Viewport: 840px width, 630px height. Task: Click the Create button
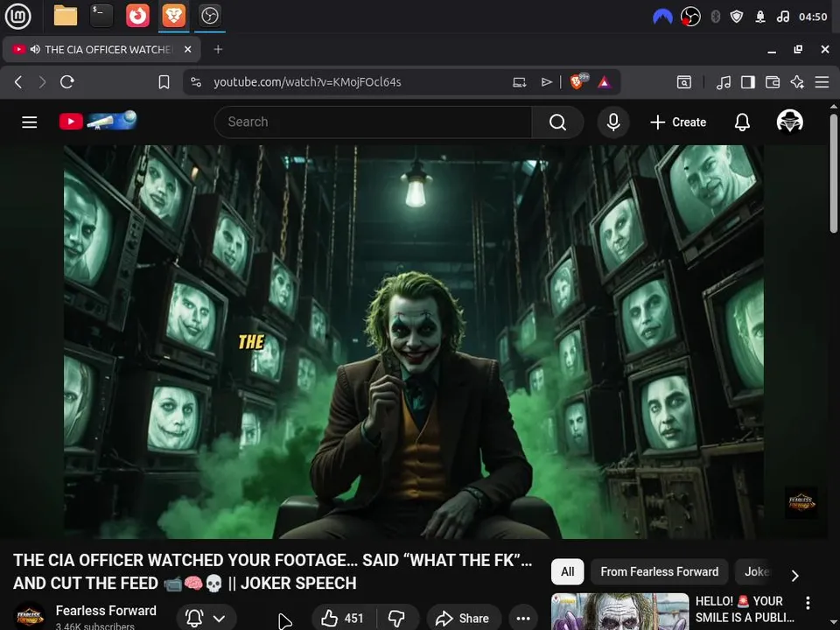click(677, 122)
